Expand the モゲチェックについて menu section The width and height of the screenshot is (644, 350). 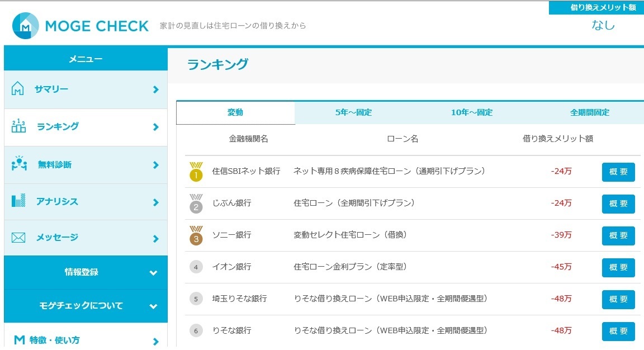click(86, 306)
